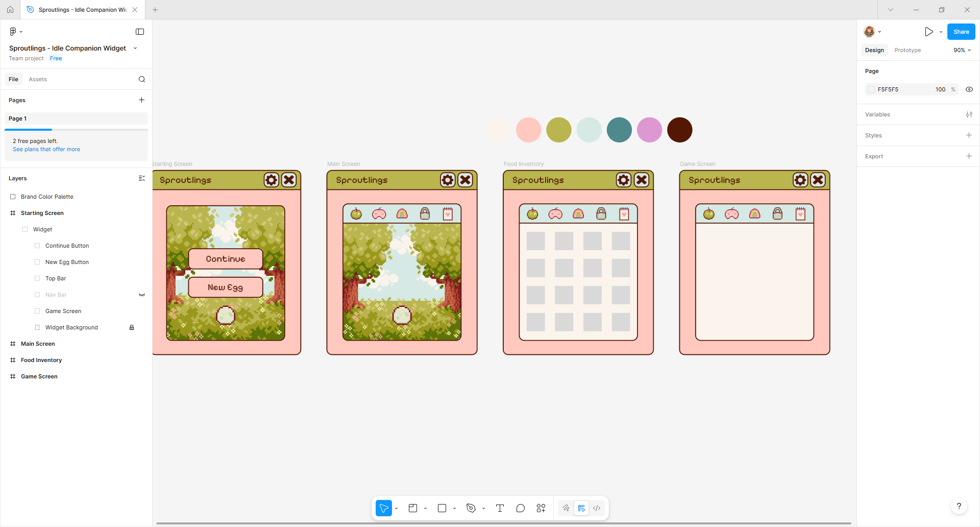This screenshot has width=980, height=527.
Task: Open 'See plans that offer more' link
Action: [46, 149]
